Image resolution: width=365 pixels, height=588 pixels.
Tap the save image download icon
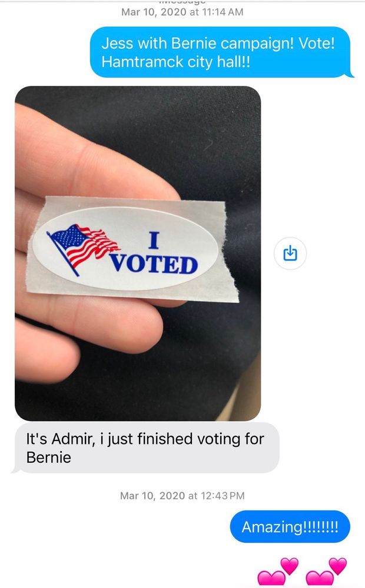290,253
